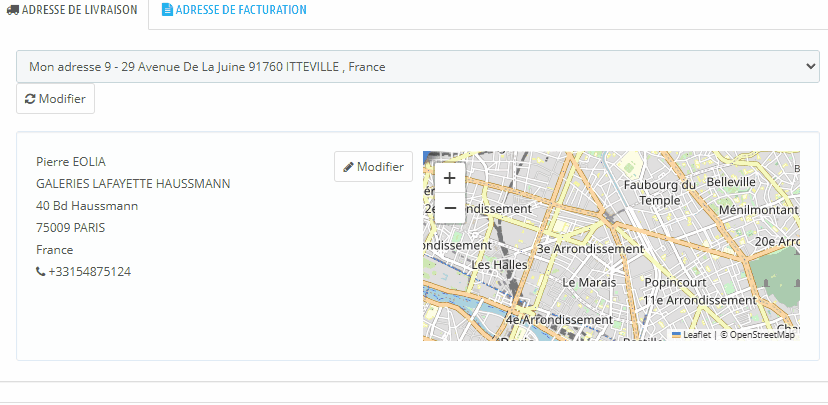Zoom in on the map

pyautogui.click(x=449, y=178)
